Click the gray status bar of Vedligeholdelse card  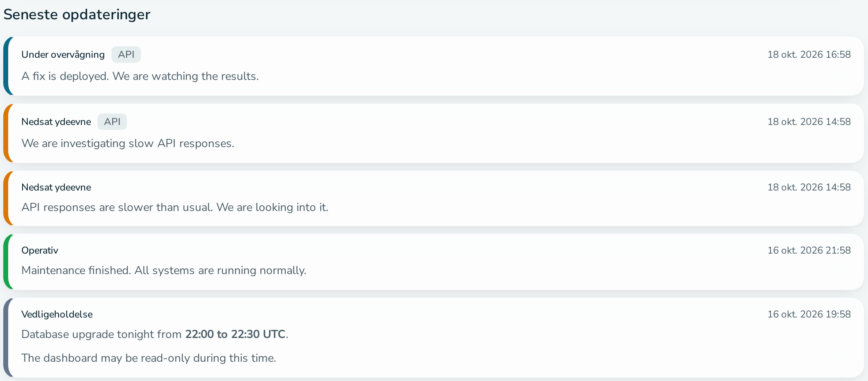[7, 338]
